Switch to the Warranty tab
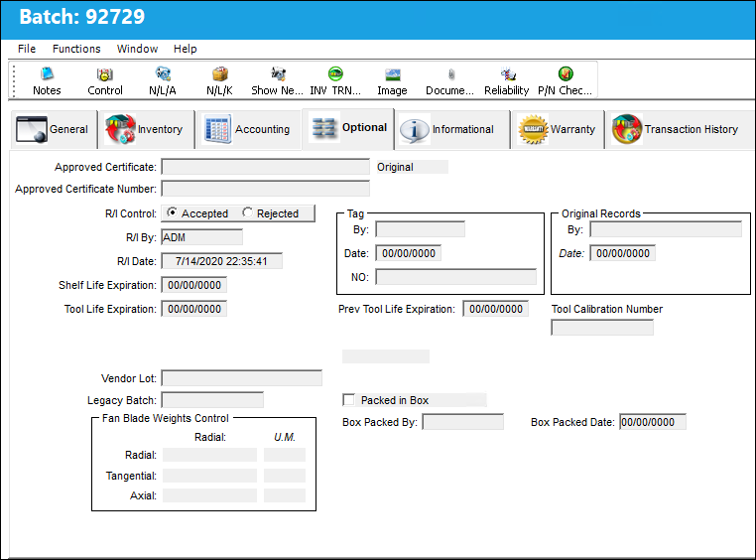The height and width of the screenshot is (560, 756). pos(557,129)
